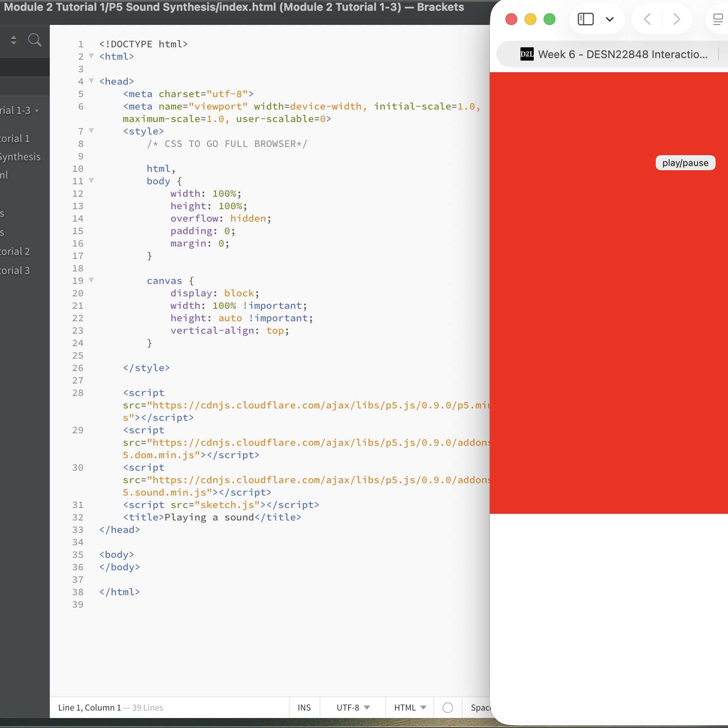Click Line 1 Column 1 status indicator
Image resolution: width=728 pixels, height=728 pixels.
pos(89,708)
